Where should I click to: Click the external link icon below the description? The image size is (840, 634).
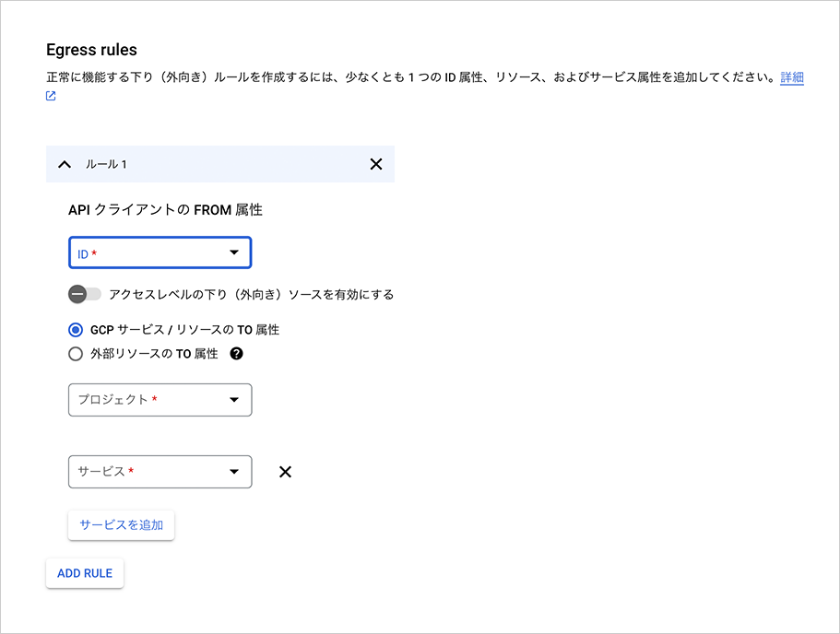[x=51, y=96]
